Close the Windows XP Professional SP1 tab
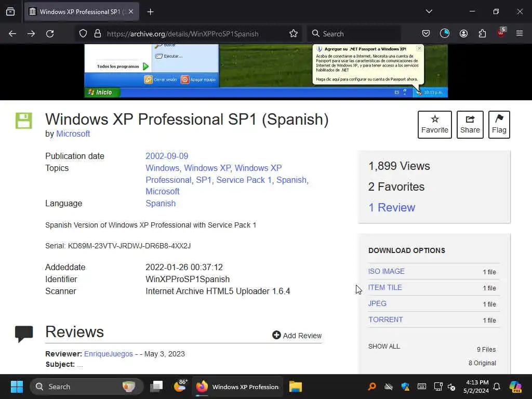Viewport: 532px width, 399px height. pos(131,11)
